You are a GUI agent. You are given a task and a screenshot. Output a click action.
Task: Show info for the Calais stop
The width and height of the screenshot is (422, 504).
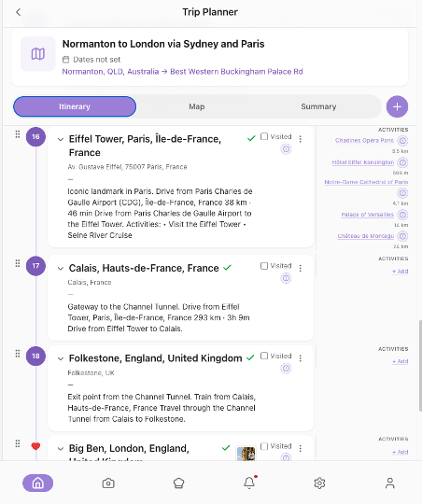(x=286, y=278)
